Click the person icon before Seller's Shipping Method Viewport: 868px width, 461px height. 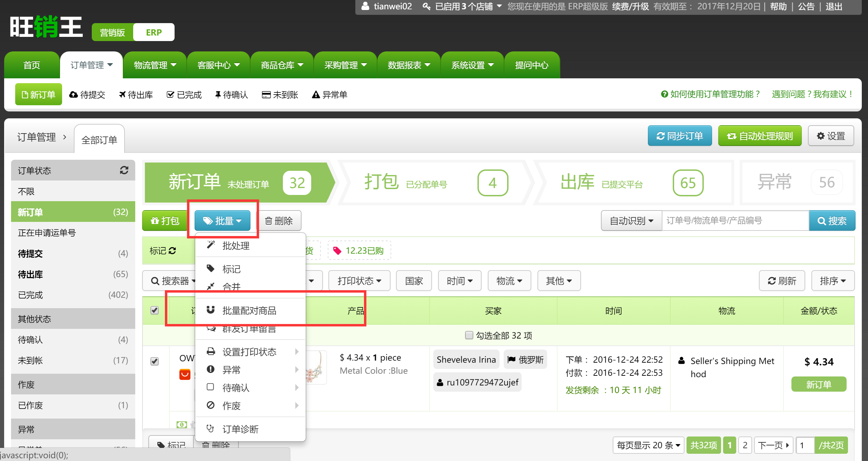coord(682,361)
